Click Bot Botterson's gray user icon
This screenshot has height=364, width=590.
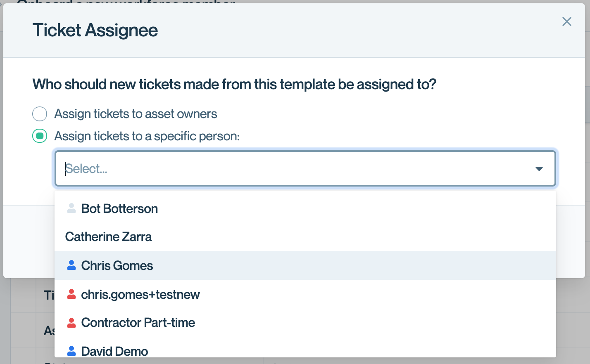pyautogui.click(x=71, y=208)
